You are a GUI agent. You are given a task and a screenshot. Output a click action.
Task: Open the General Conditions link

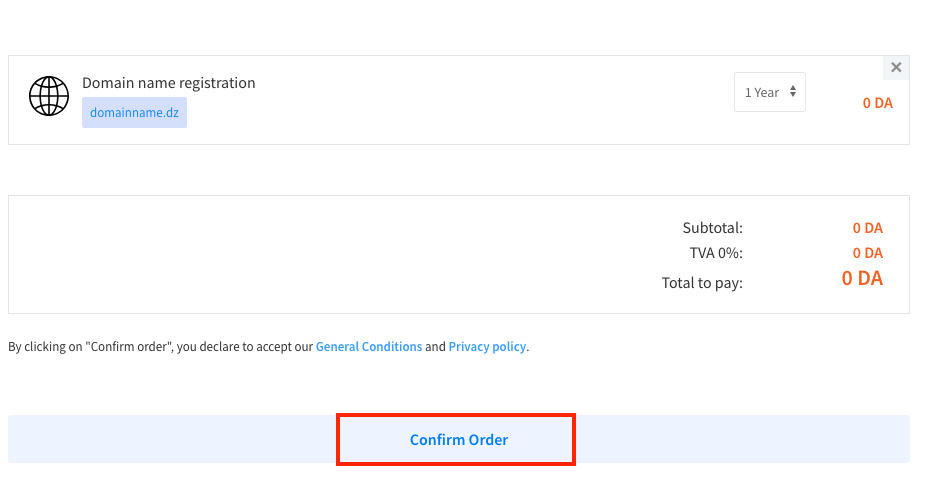click(x=369, y=347)
